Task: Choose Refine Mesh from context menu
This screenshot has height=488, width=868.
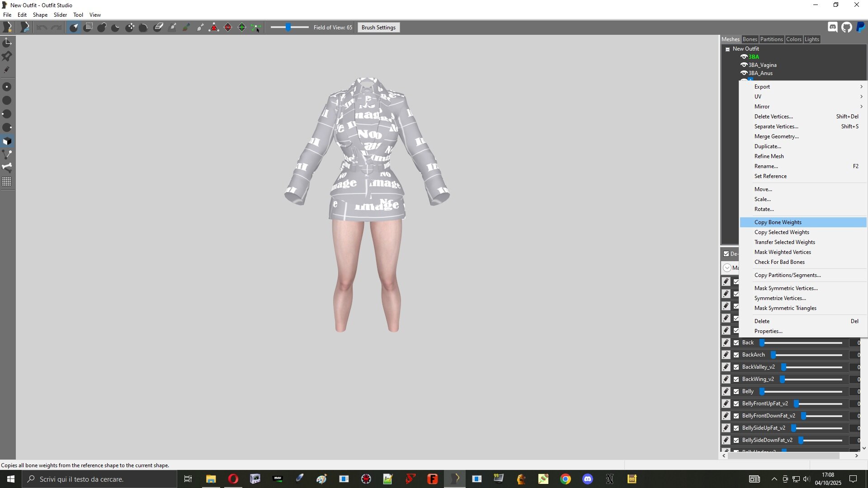Action: (803, 156)
